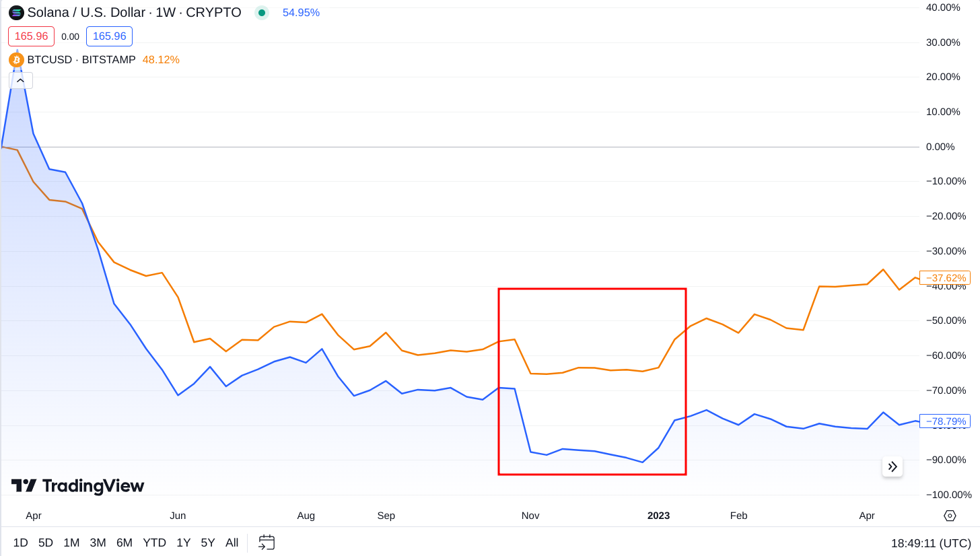Show the side panel with double-arrow icon
Screen dimensions: 980x556
tap(893, 466)
